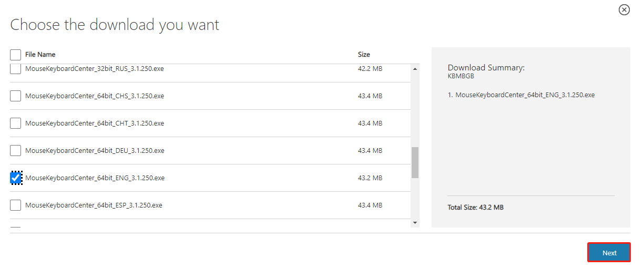Toggle the select-all File Name checkbox
The height and width of the screenshot is (269, 644).
(16, 55)
